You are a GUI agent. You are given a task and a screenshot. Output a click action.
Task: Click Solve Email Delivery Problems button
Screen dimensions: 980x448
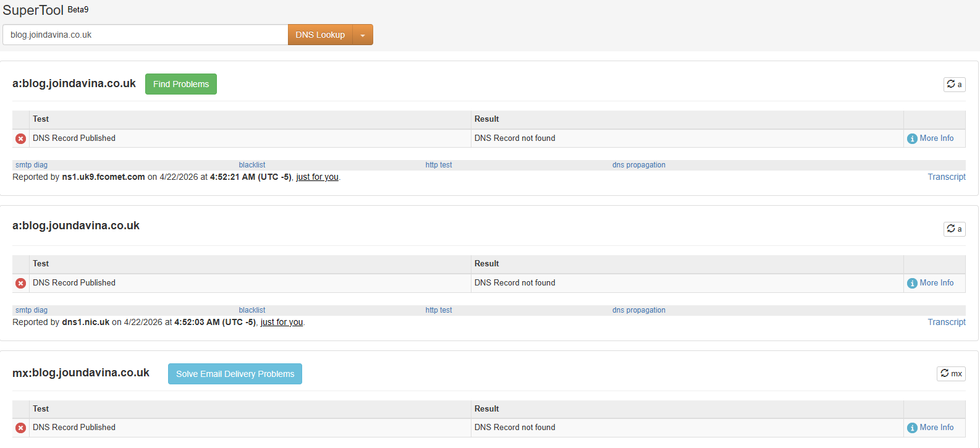point(235,374)
